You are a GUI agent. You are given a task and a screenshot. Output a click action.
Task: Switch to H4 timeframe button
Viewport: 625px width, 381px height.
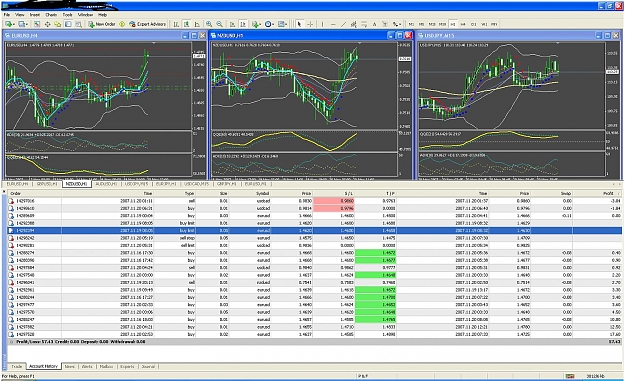point(463,24)
